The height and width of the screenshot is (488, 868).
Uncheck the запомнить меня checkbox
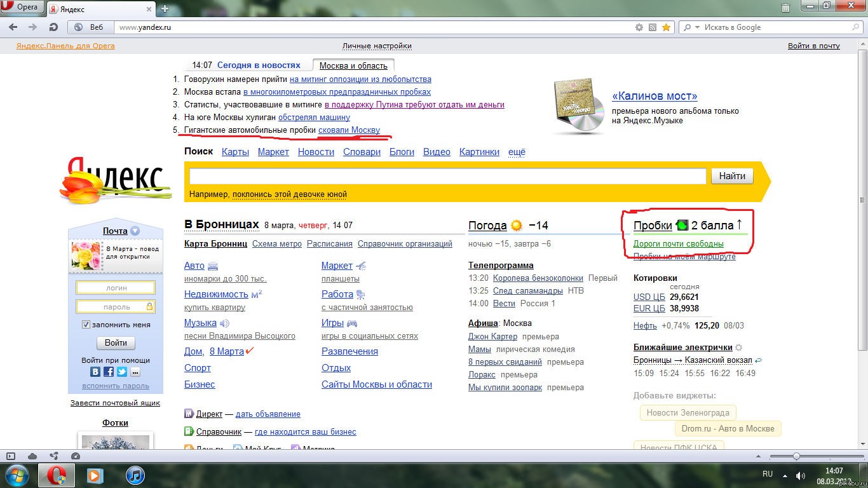(x=86, y=325)
